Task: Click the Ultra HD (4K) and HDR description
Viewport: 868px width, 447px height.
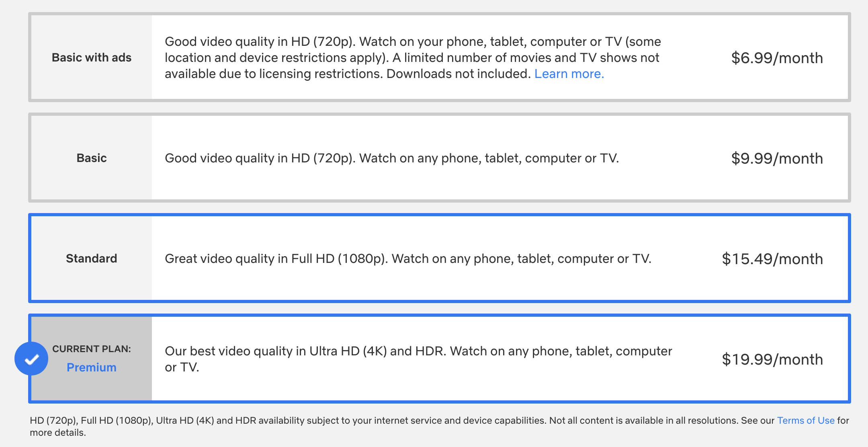Action: pyautogui.click(x=418, y=359)
